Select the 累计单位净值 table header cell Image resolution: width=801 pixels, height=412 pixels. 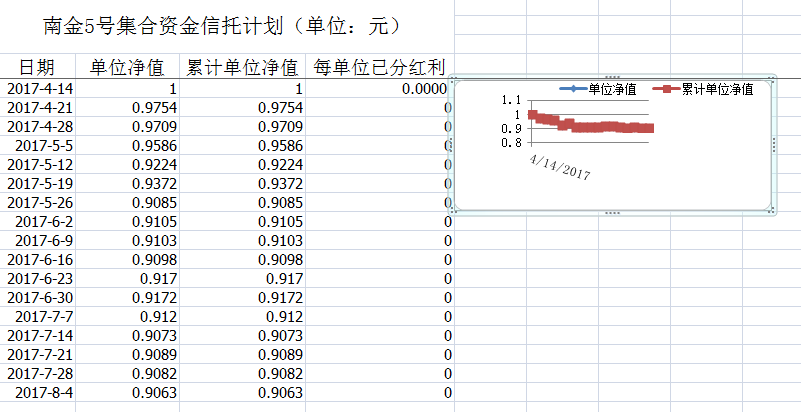coord(243,68)
